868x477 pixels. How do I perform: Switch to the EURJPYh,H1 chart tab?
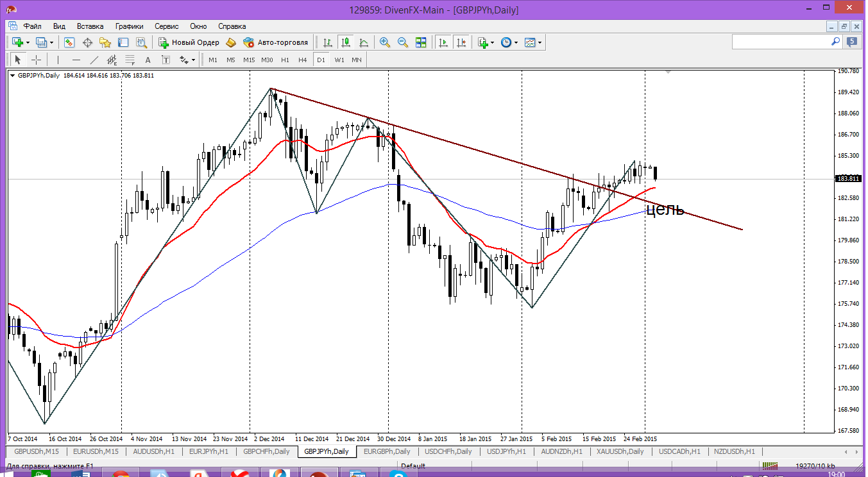point(208,451)
